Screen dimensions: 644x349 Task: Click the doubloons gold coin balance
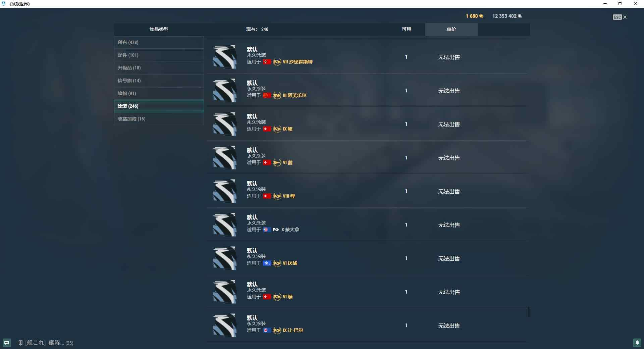tap(474, 16)
